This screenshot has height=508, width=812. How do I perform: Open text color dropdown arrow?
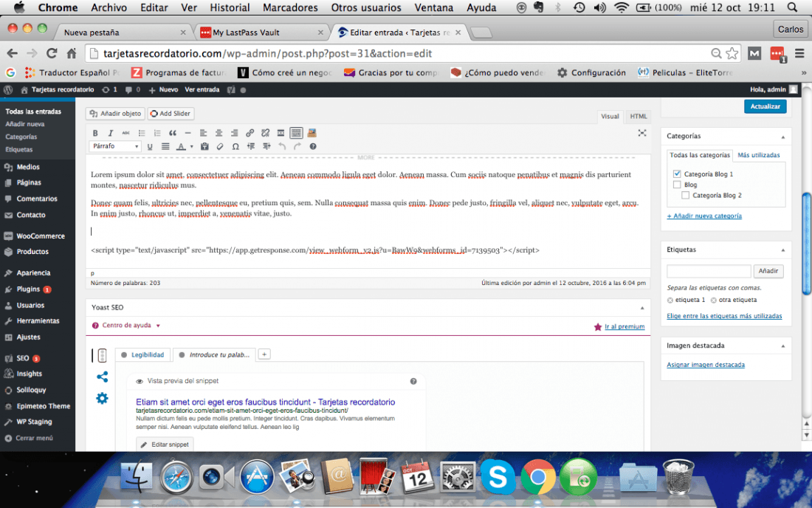tap(192, 146)
